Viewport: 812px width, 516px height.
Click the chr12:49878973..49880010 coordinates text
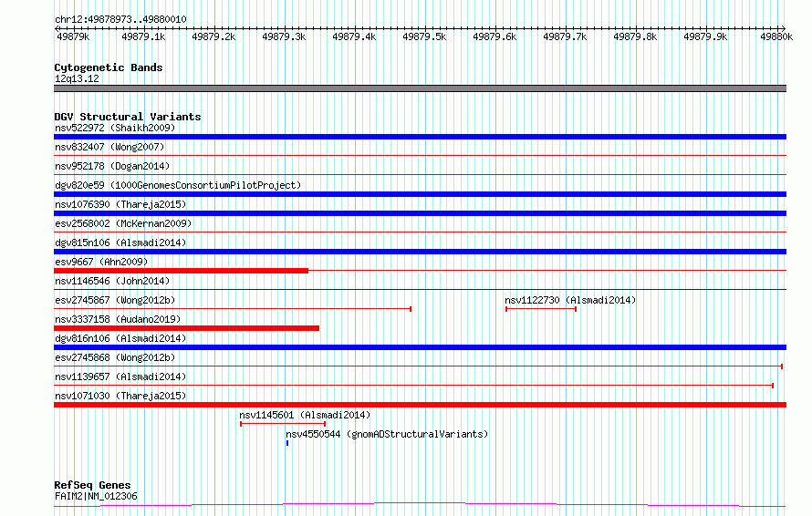tap(120, 19)
